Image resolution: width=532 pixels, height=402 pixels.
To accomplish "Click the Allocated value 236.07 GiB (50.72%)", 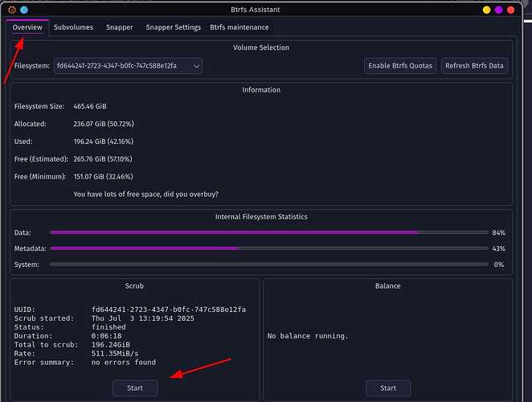I will tap(104, 125).
